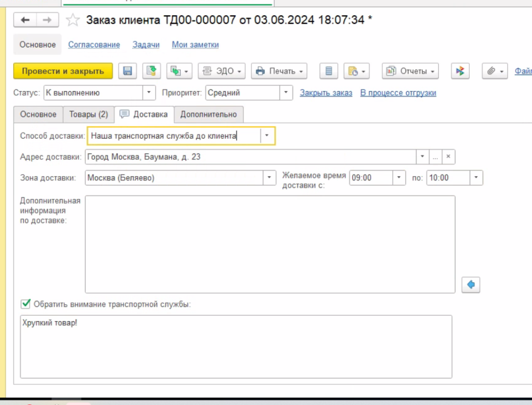Open the Дополнительно tab
Viewport: 532px width, 405px height.
coord(209,114)
